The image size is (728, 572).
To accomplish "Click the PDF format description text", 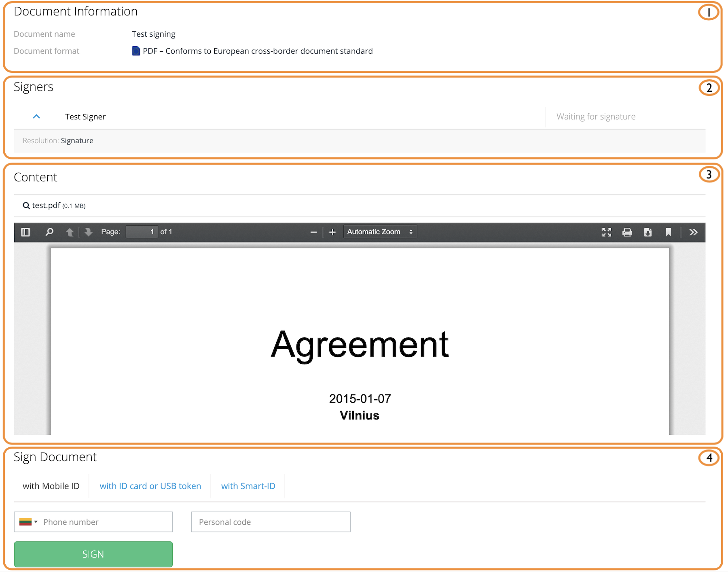I will pyautogui.click(x=258, y=51).
